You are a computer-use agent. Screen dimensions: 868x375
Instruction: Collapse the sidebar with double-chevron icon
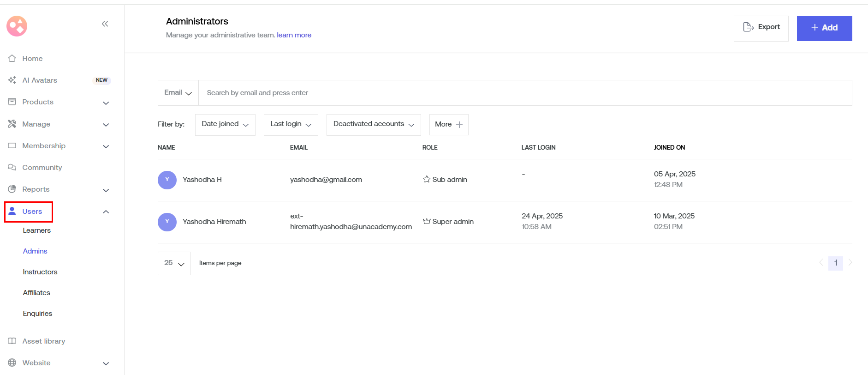coord(105,24)
